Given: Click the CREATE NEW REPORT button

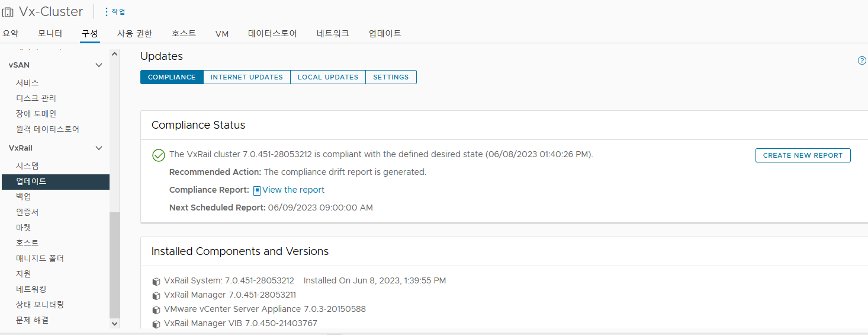Looking at the screenshot, I should (803, 155).
